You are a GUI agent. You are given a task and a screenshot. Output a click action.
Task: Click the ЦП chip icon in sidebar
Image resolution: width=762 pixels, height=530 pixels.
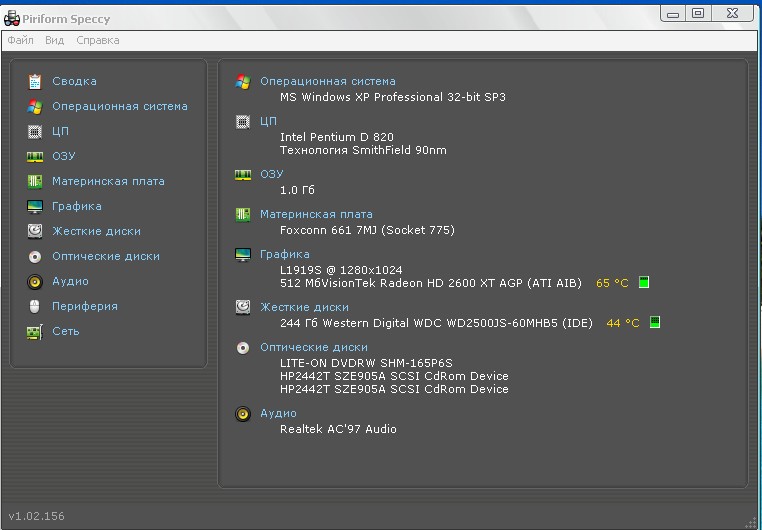35,131
